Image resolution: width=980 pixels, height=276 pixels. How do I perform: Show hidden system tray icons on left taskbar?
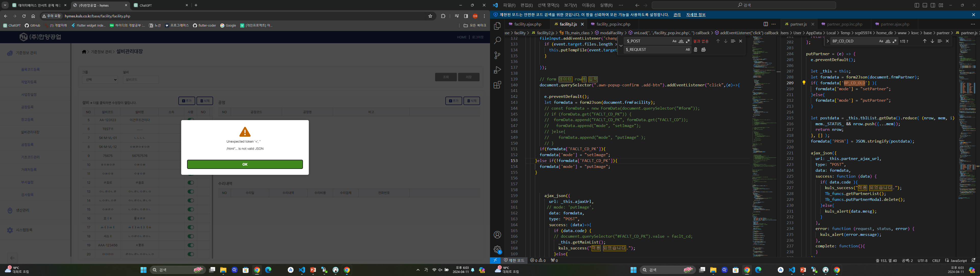pyautogui.click(x=418, y=270)
